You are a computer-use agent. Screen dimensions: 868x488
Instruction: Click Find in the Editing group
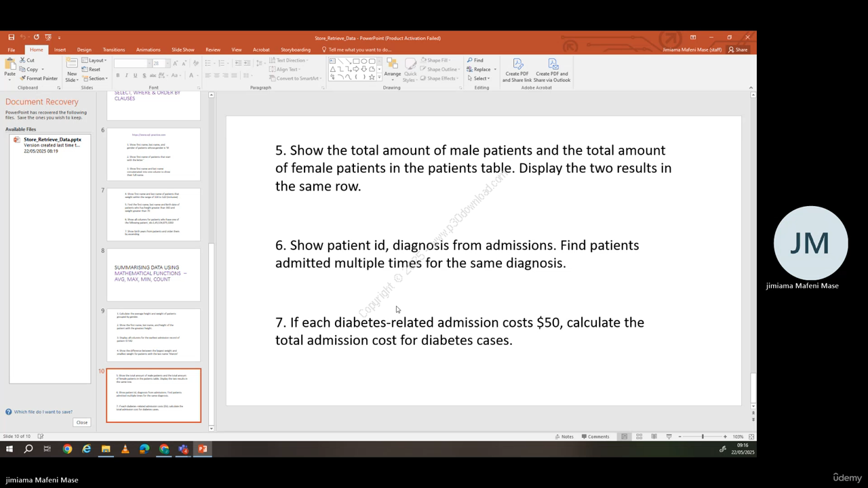click(475, 60)
